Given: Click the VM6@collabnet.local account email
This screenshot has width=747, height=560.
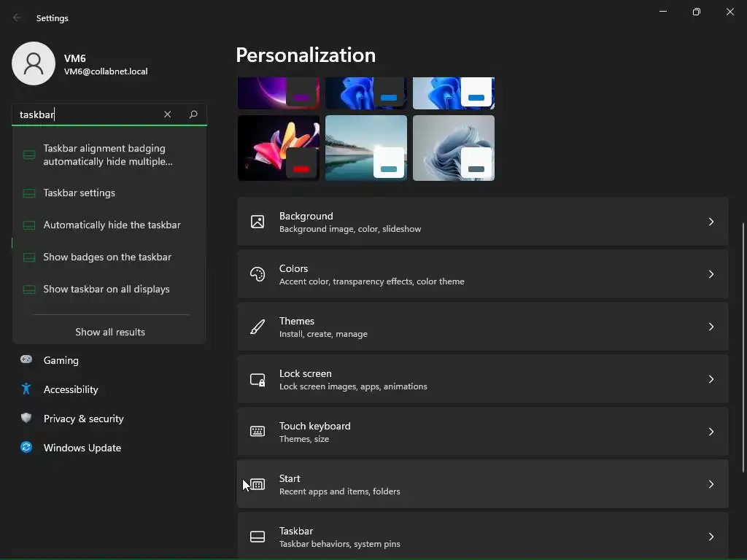Looking at the screenshot, I should tap(106, 71).
